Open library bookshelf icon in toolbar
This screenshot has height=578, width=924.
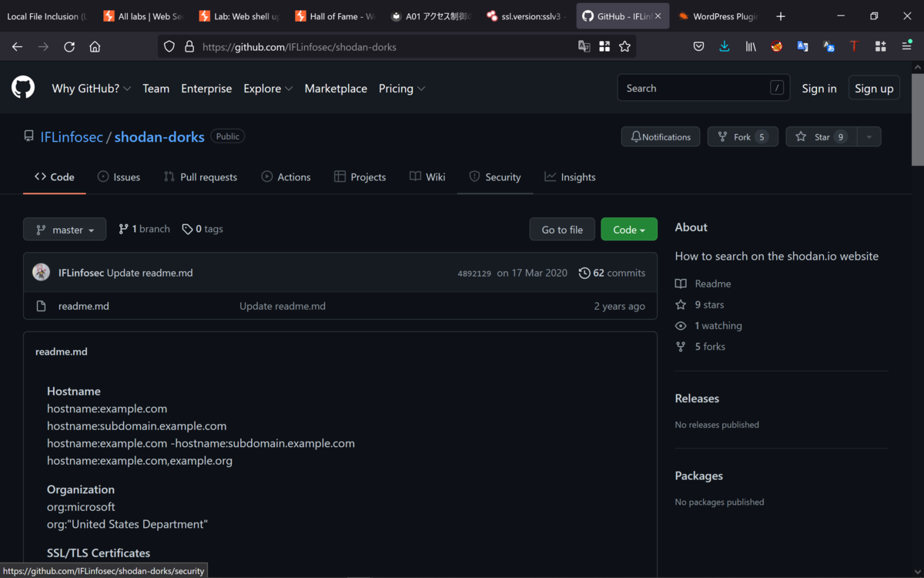point(751,47)
